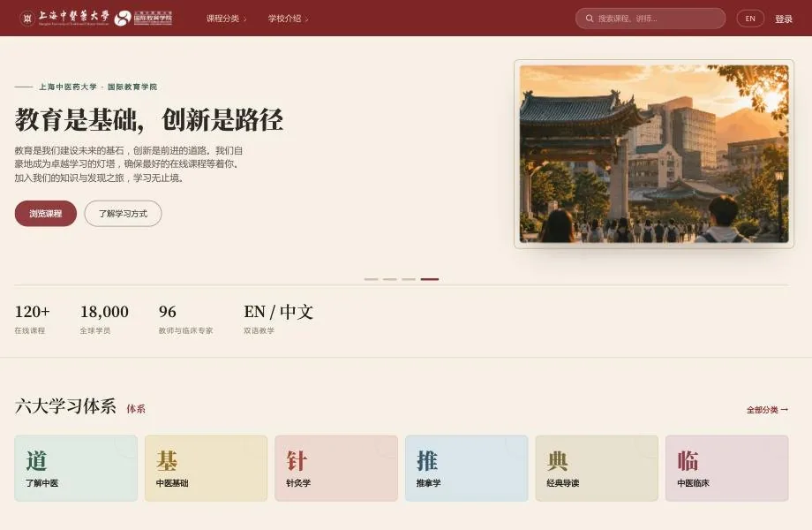Click the 浏览课程 button
The image size is (812, 530).
46,214
